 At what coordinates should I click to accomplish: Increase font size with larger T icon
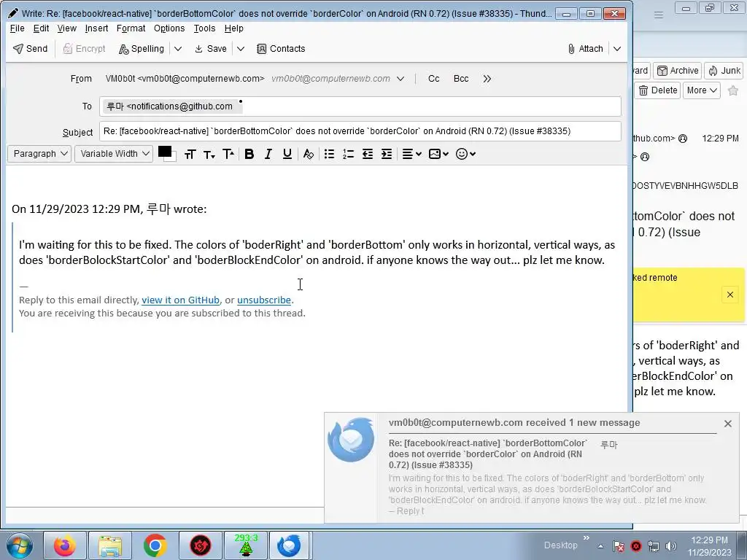point(228,154)
